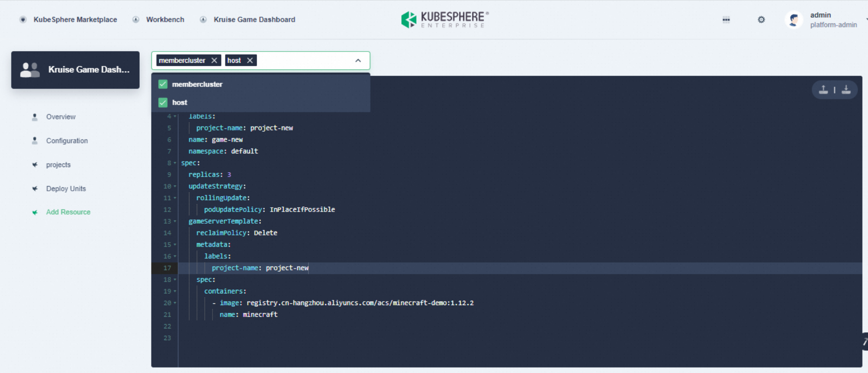The width and height of the screenshot is (868, 373).
Task: Click the users icon in sidebar header
Action: (30, 70)
